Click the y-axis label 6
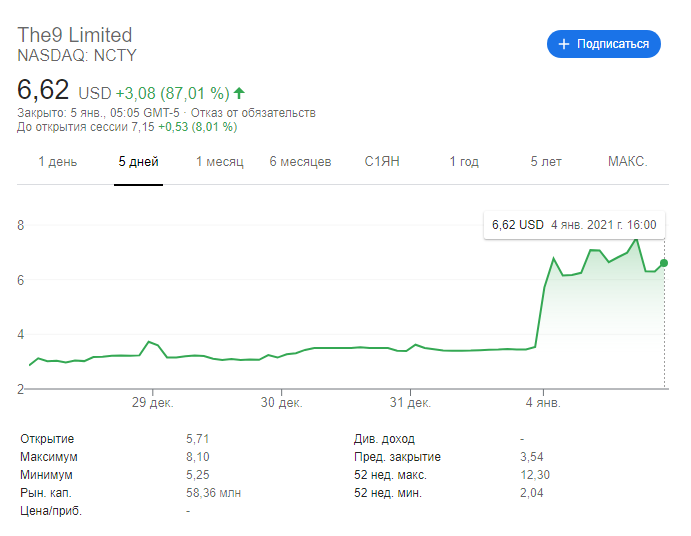Screen dimensions: 691x536 click(x=21, y=280)
